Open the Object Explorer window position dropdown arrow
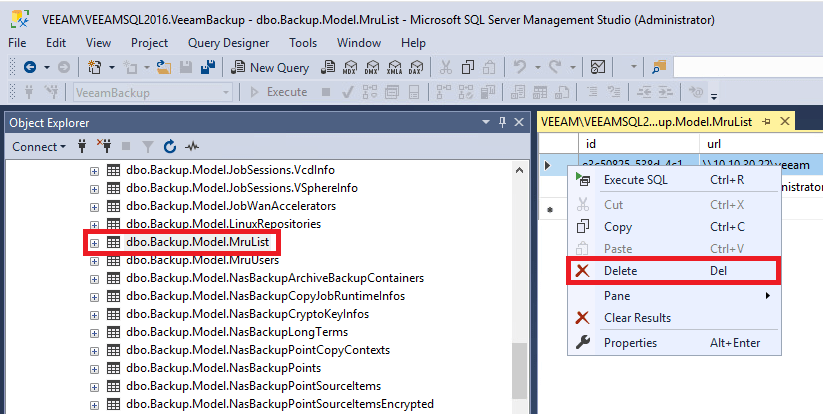Image resolution: width=823 pixels, height=414 pixels. point(488,122)
